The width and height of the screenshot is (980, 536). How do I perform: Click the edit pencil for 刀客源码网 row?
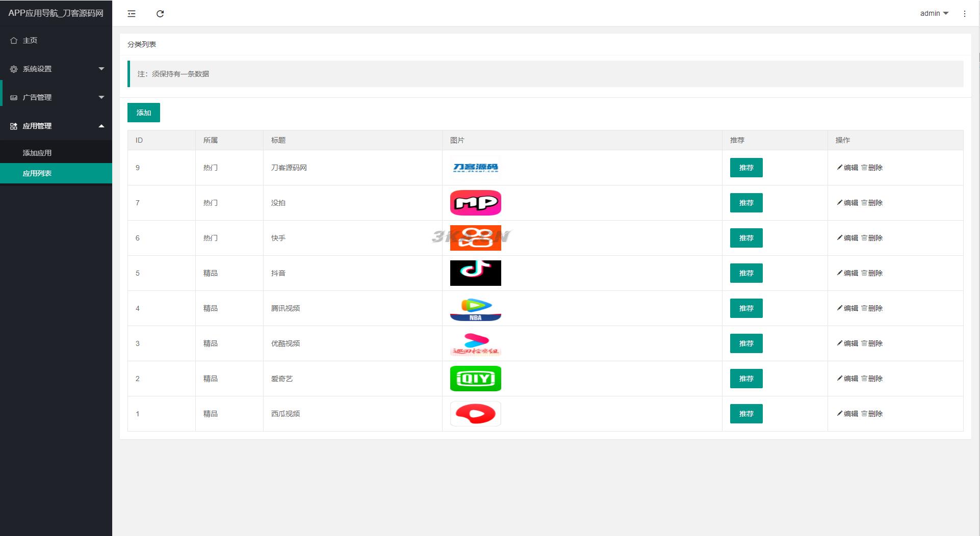840,167
